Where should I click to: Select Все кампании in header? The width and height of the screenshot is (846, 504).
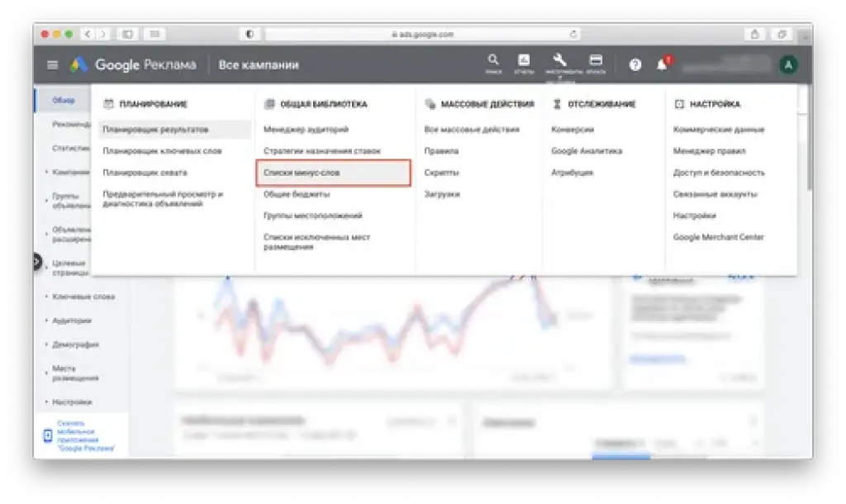coord(259,64)
